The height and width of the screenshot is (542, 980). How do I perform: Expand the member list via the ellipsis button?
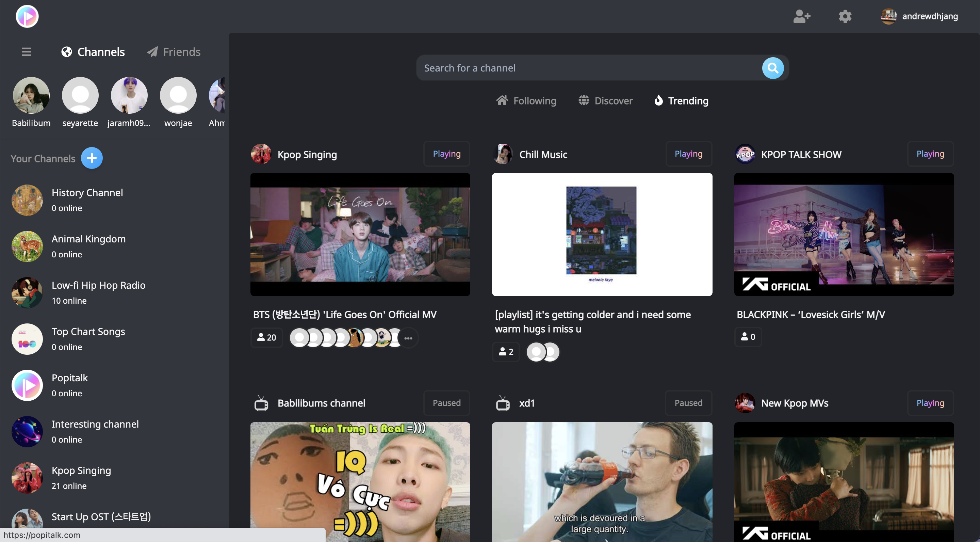pos(408,338)
